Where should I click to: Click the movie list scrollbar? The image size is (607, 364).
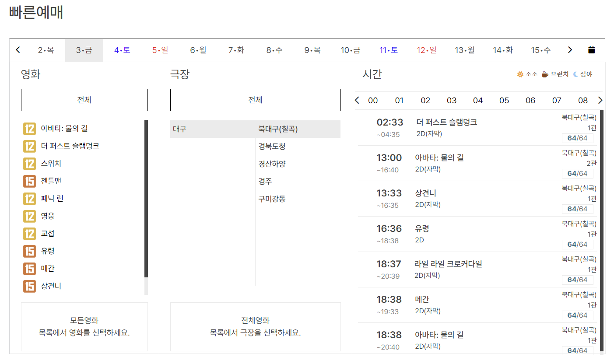click(146, 199)
